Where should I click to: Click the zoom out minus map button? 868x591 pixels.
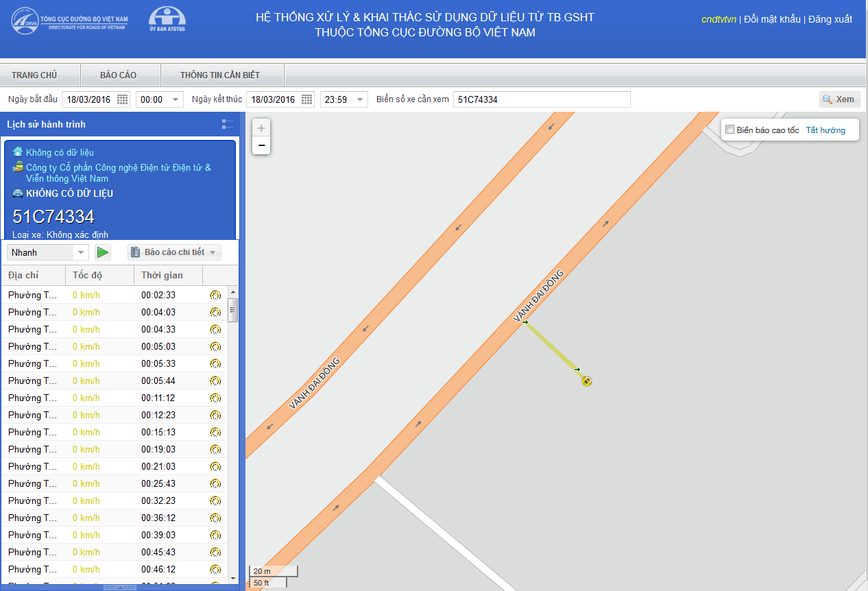261,145
